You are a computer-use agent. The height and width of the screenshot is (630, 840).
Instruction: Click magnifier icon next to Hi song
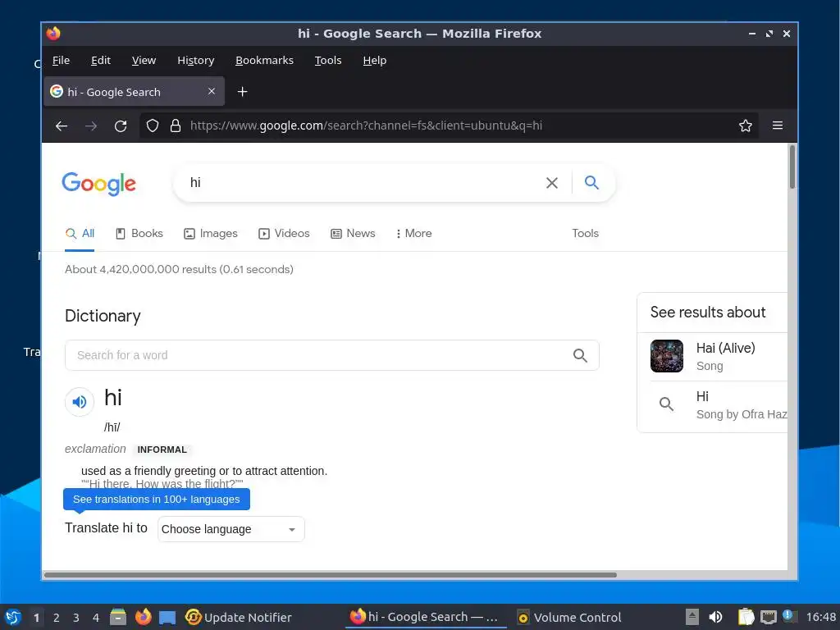pyautogui.click(x=666, y=404)
